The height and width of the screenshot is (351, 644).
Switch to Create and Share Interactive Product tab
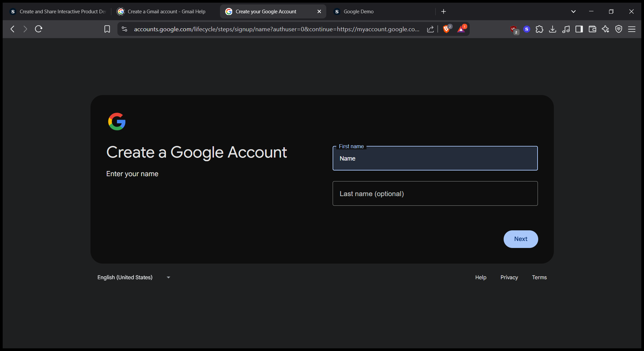pyautogui.click(x=59, y=12)
